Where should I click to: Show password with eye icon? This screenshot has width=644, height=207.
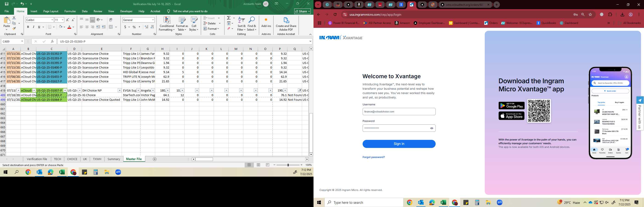click(431, 128)
